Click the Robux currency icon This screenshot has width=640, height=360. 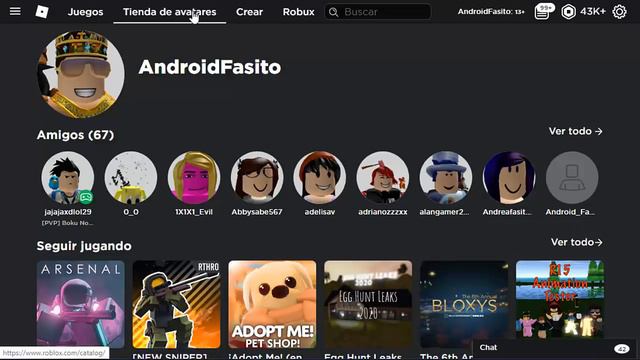click(x=568, y=12)
